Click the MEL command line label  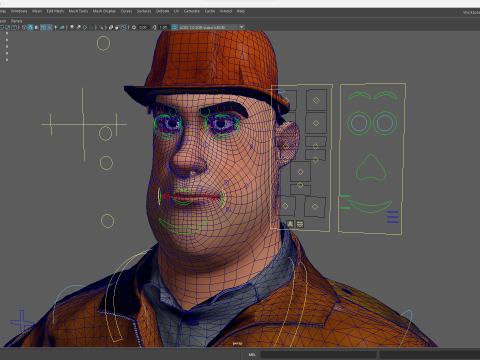pyautogui.click(x=252, y=354)
